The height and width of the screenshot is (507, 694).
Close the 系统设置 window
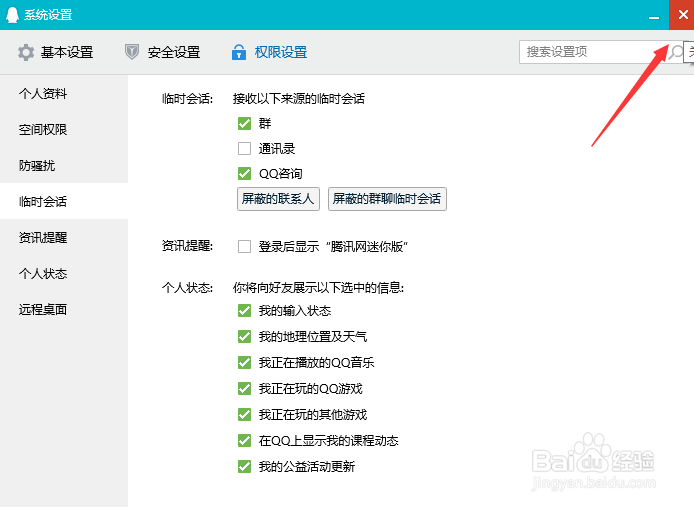(x=682, y=15)
